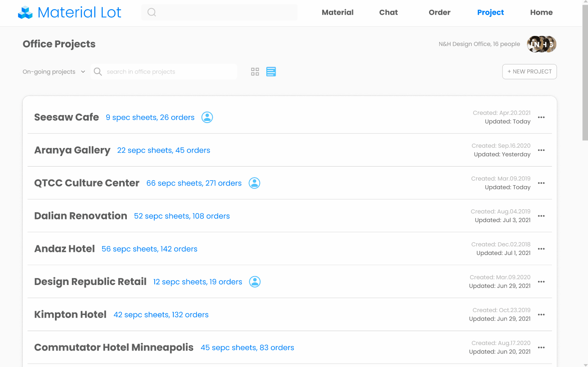Open the Chat tab
This screenshot has height=367, width=588.
[388, 12]
